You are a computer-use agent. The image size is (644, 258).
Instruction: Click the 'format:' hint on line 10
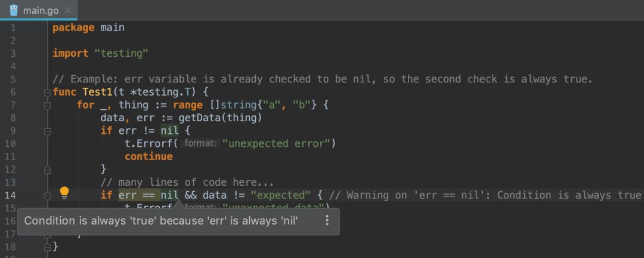pos(200,143)
